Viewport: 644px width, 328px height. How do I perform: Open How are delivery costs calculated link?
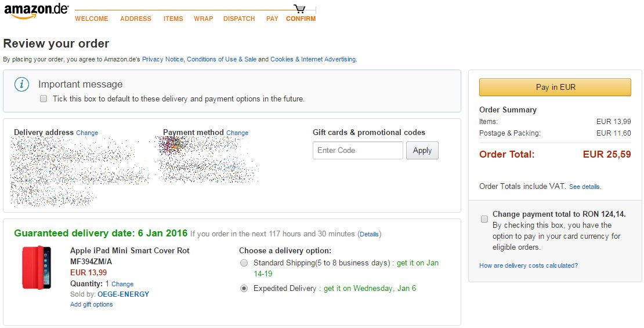point(528,265)
